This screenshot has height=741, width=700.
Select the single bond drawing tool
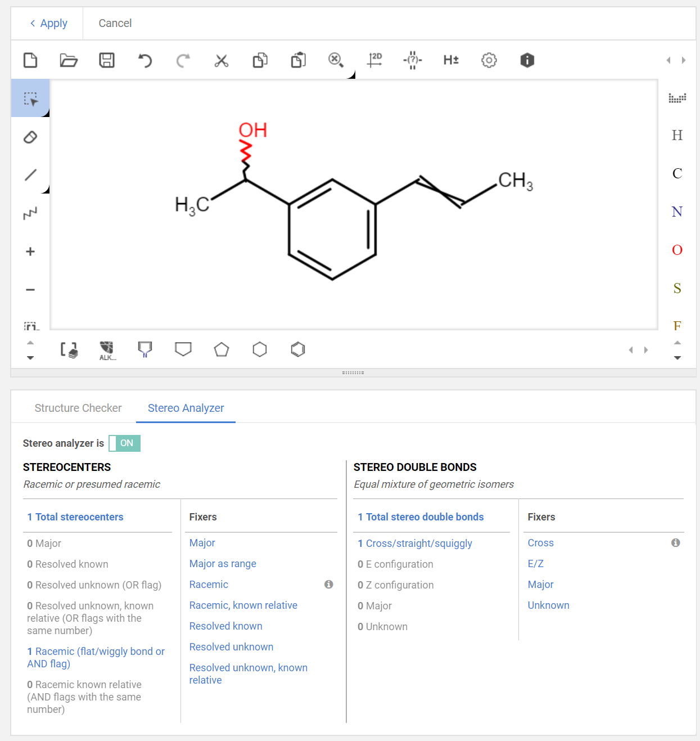click(x=30, y=175)
